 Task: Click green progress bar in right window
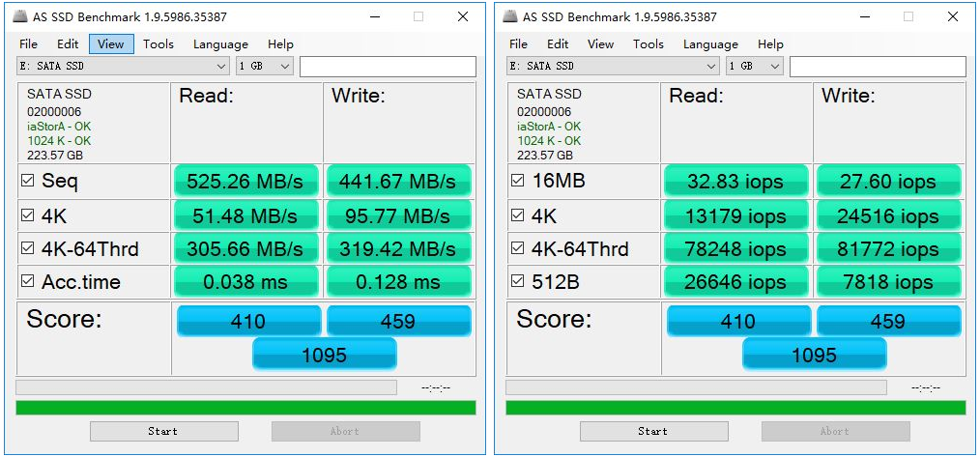click(x=735, y=408)
